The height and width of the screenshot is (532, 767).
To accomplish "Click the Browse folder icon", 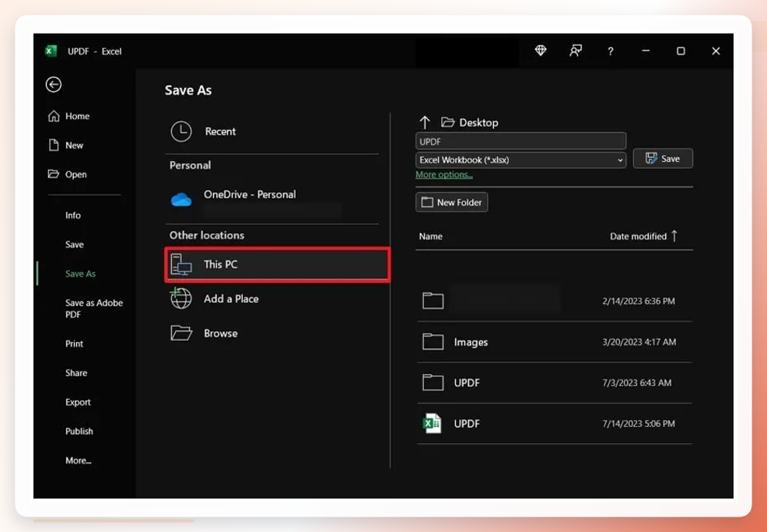I will tap(181, 333).
